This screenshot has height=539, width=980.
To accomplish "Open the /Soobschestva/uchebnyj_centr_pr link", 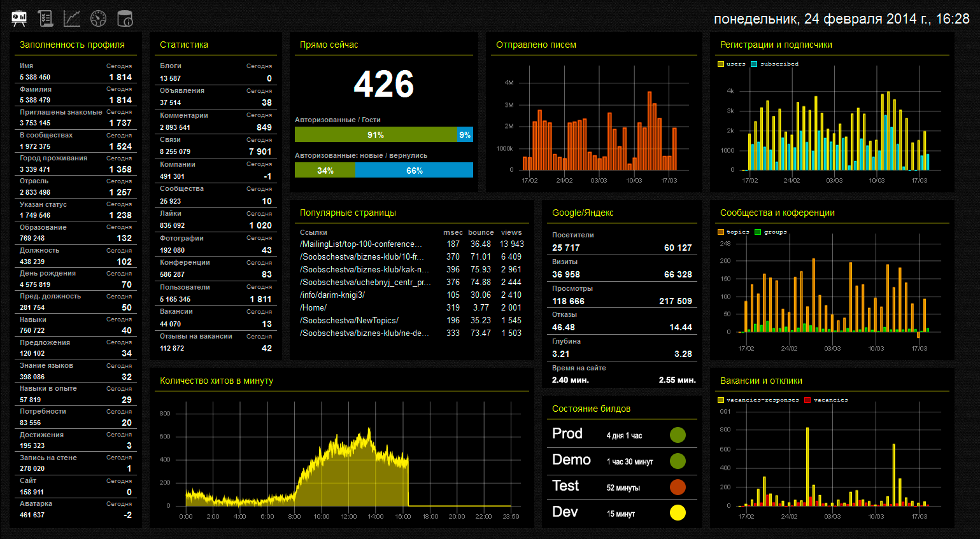I will coord(365,283).
